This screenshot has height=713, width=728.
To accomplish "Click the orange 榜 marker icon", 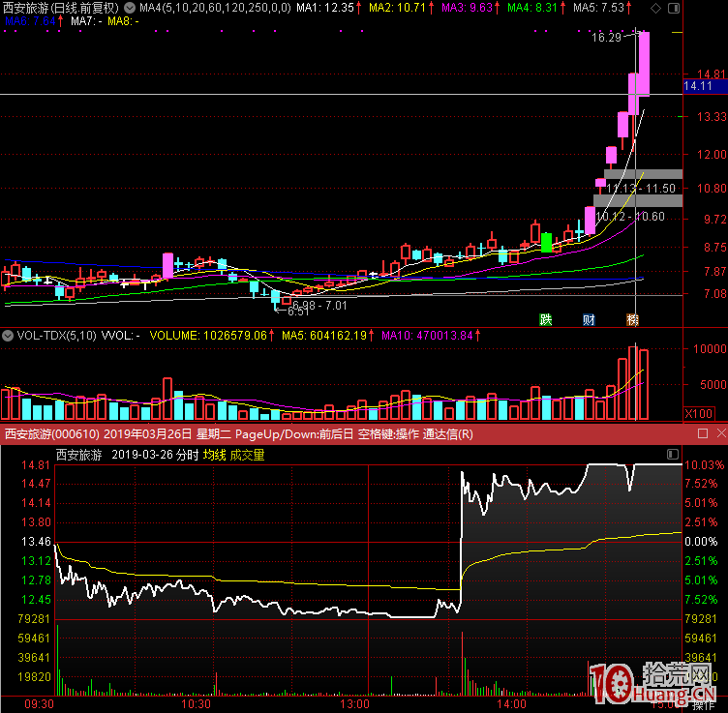I will [x=632, y=319].
